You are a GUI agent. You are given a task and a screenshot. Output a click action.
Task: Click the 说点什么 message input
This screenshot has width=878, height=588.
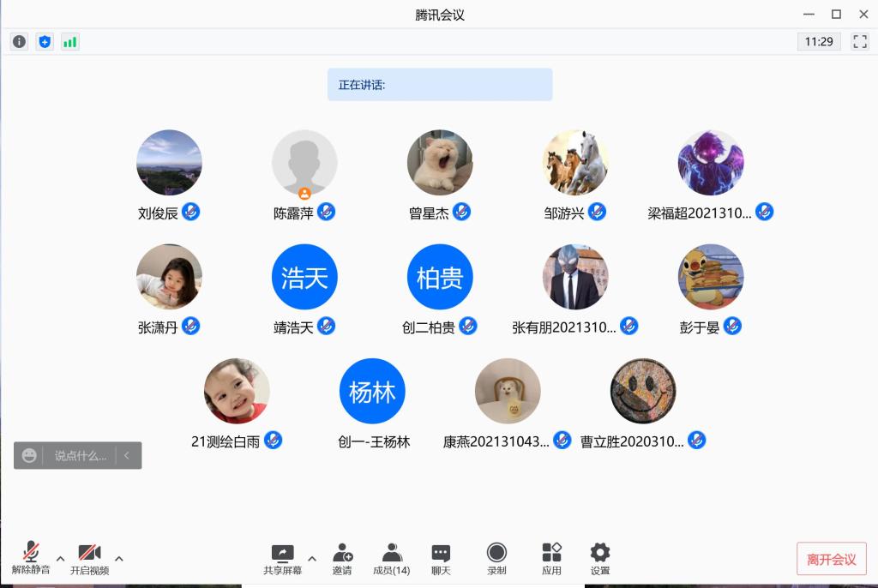click(x=80, y=456)
